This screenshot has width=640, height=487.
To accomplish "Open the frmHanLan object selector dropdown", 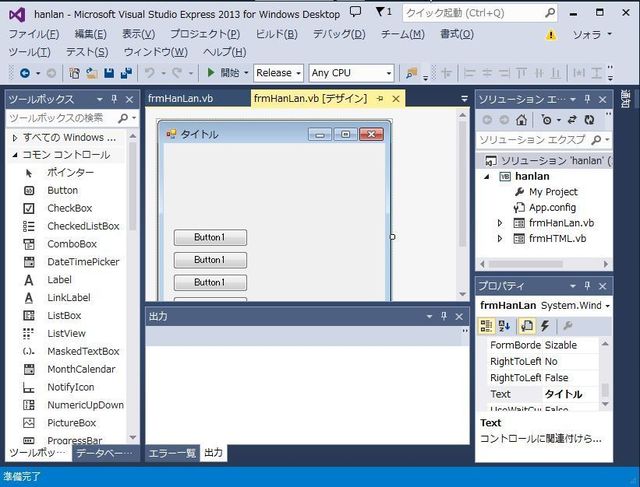I will coord(607,306).
